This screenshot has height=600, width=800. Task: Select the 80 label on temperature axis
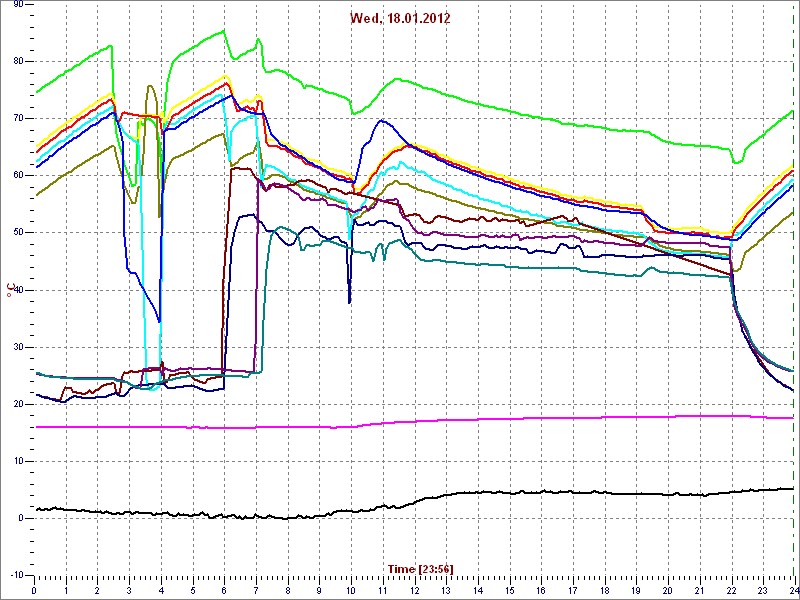18,61
